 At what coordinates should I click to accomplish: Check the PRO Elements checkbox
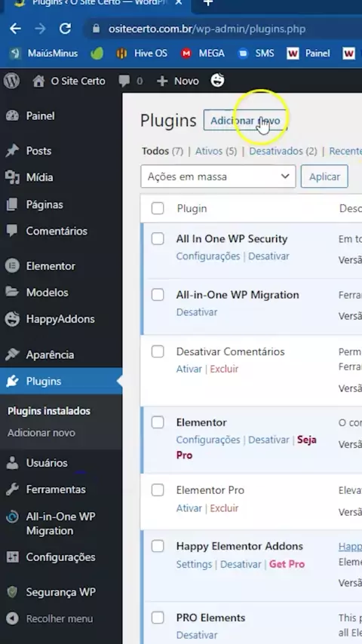pos(158,618)
